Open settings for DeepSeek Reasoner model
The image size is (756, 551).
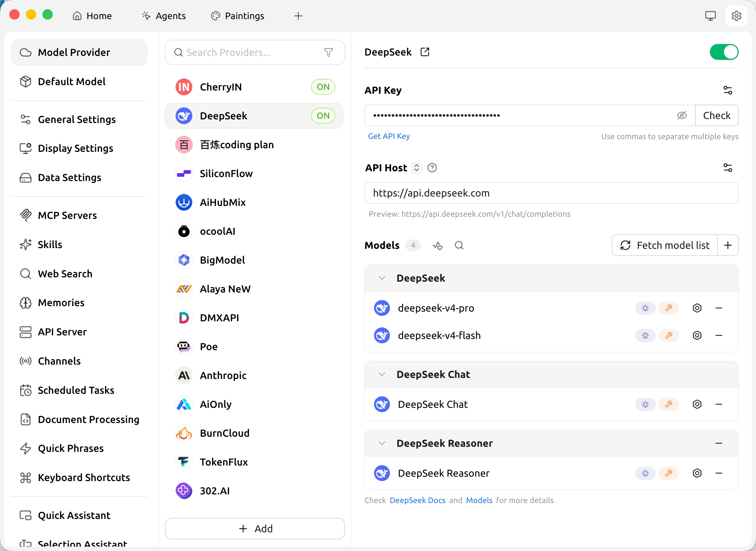(697, 473)
